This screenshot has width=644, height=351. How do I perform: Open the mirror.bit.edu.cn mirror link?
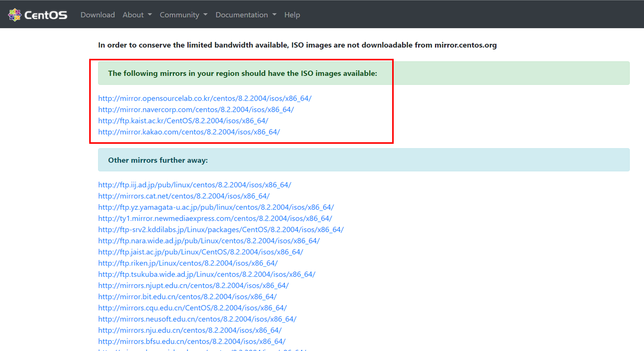[187, 296]
